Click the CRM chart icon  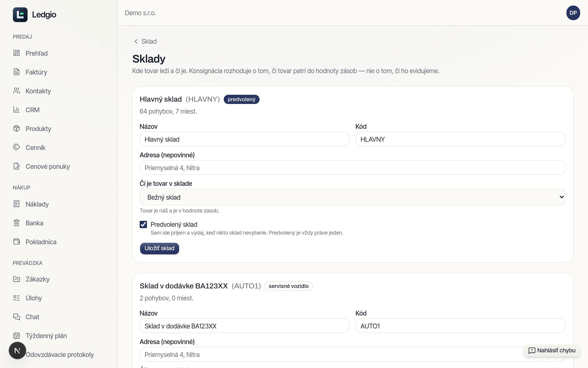pyautogui.click(x=17, y=110)
